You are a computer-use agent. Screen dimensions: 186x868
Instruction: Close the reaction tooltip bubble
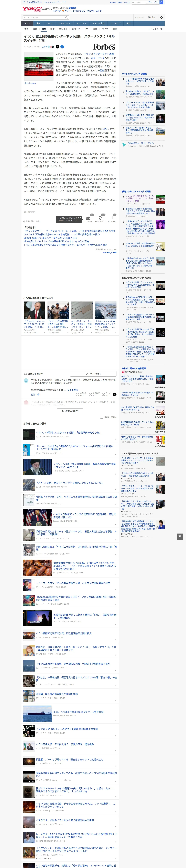[80, 218]
